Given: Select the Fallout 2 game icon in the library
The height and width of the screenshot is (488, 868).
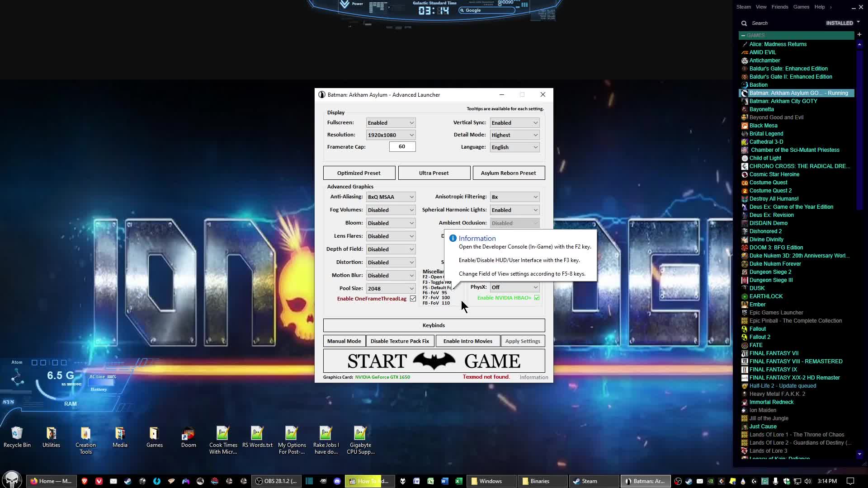Looking at the screenshot, I should tap(745, 337).
